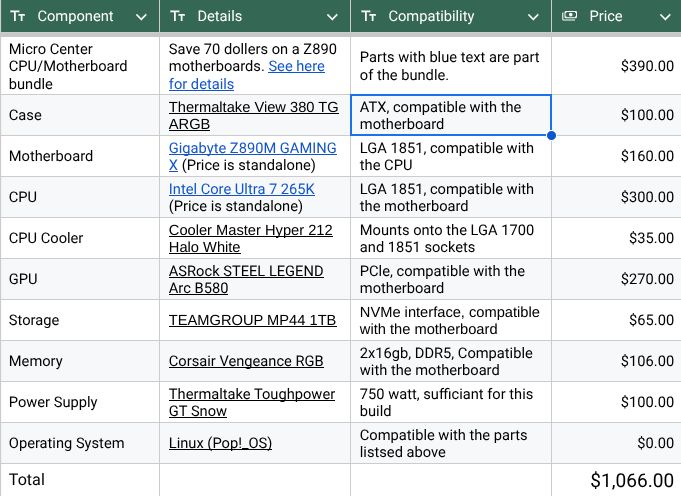The image size is (681, 496).
Task: Select the 'Memory' component cell
Action: pos(80,361)
